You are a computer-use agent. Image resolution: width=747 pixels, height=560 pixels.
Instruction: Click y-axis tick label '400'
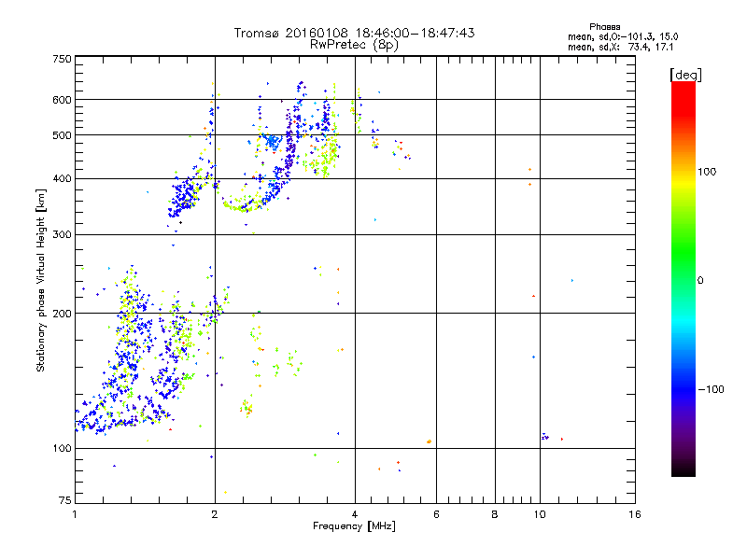[62, 179]
